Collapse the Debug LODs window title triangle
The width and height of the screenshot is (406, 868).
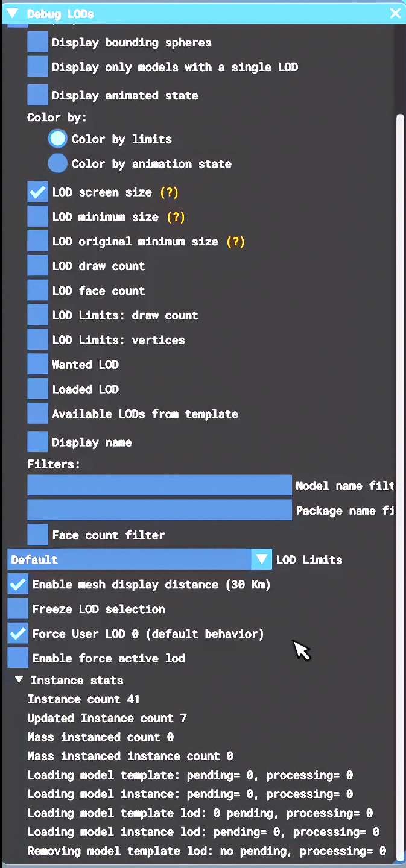click(x=12, y=13)
